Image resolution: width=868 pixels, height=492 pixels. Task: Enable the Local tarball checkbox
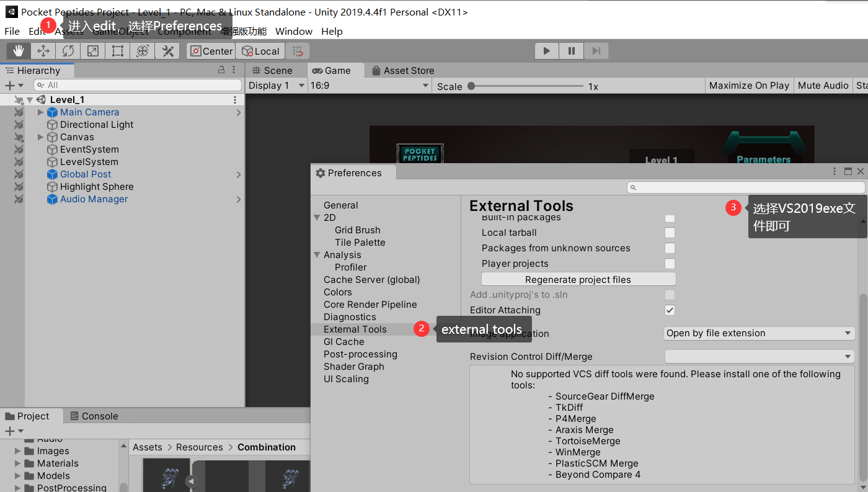pyautogui.click(x=670, y=233)
